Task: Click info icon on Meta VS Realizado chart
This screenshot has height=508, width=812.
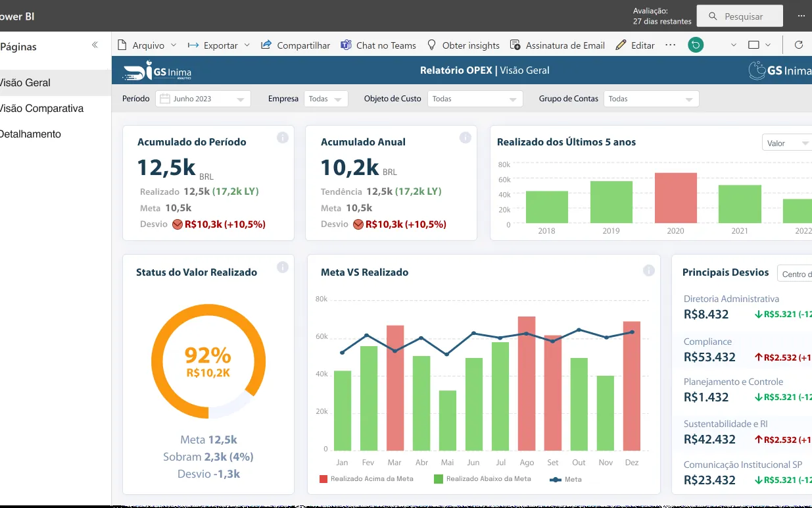Action: pyautogui.click(x=648, y=270)
